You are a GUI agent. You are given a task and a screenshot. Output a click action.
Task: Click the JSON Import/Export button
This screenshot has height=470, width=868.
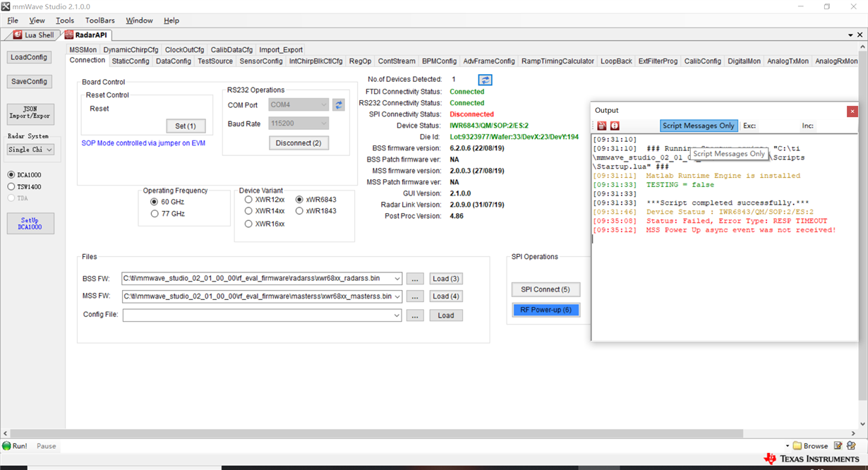click(x=30, y=113)
